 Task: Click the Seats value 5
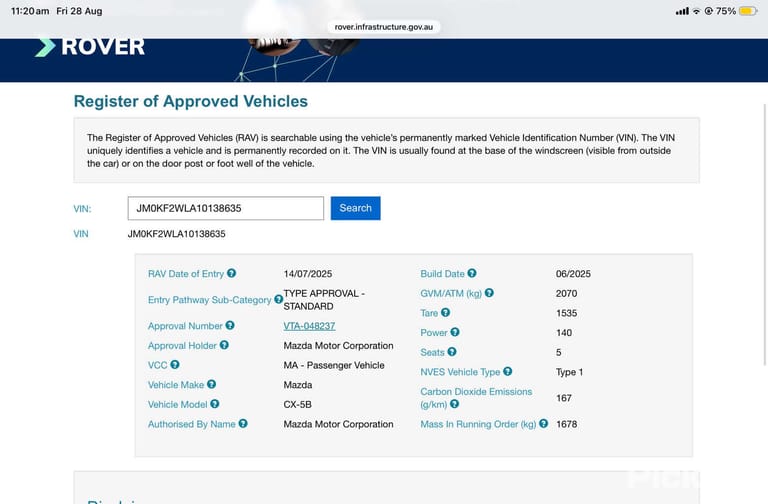(x=558, y=352)
